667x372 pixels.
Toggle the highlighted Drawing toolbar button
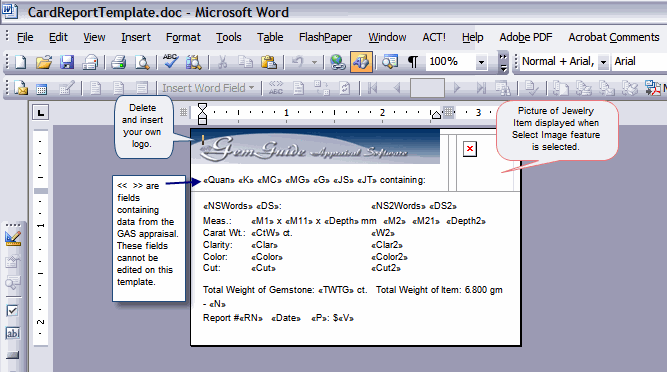point(362,62)
